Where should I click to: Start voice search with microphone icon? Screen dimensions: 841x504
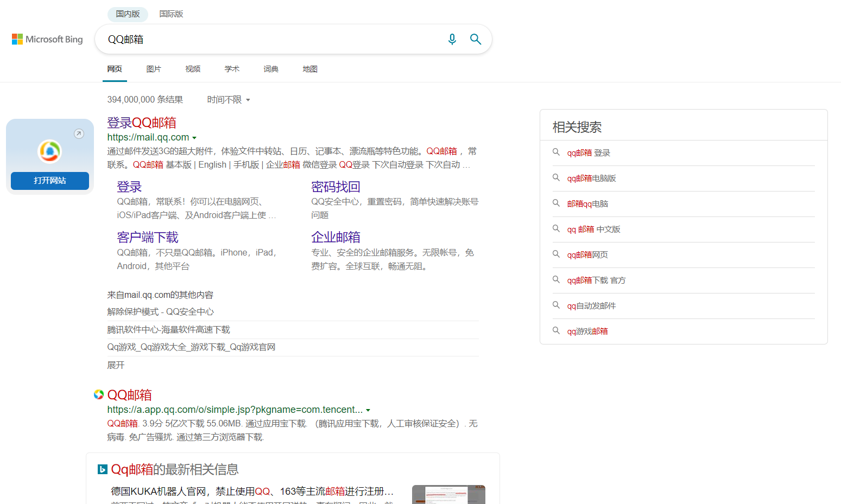pos(452,39)
